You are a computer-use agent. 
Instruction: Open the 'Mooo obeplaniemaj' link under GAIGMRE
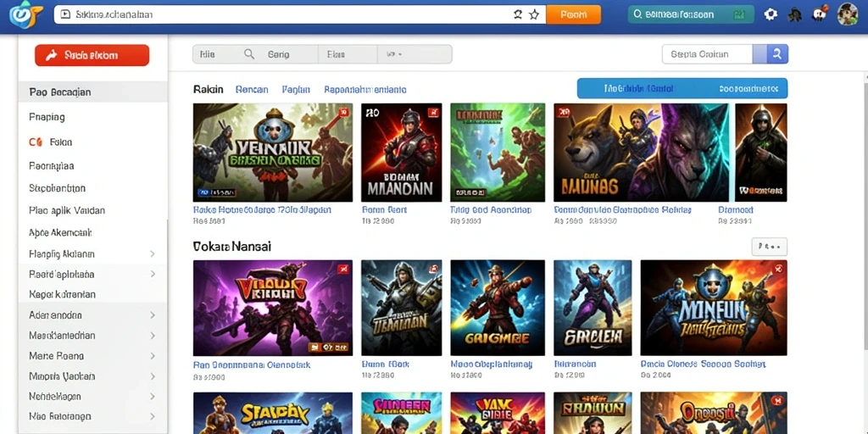[492, 364]
